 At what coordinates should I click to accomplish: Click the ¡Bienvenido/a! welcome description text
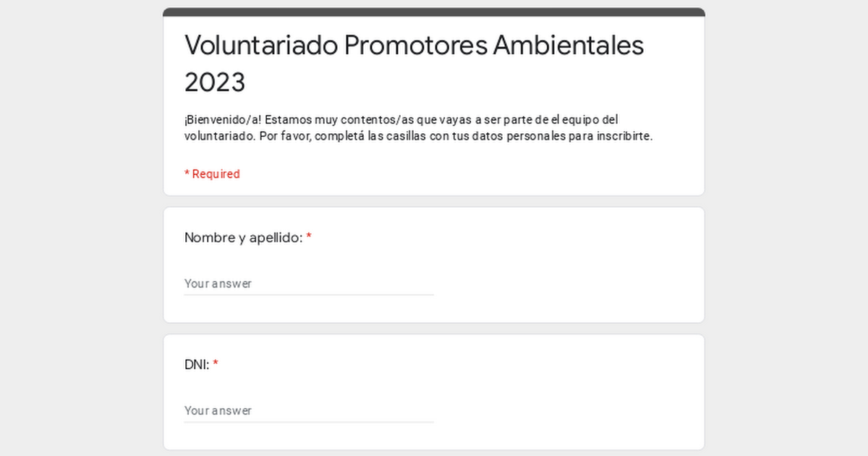coord(401,119)
